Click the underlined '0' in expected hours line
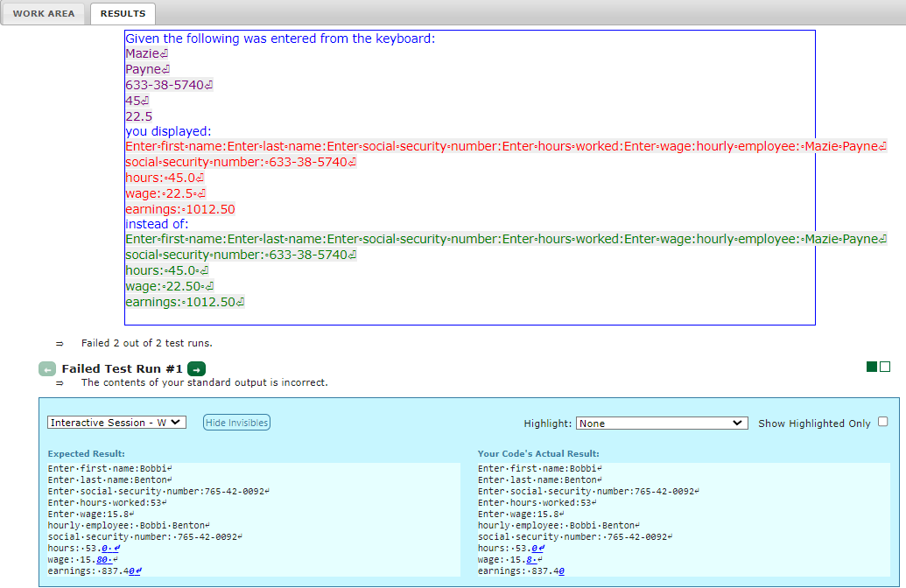Image resolution: width=906 pixels, height=588 pixels. pos(103,549)
